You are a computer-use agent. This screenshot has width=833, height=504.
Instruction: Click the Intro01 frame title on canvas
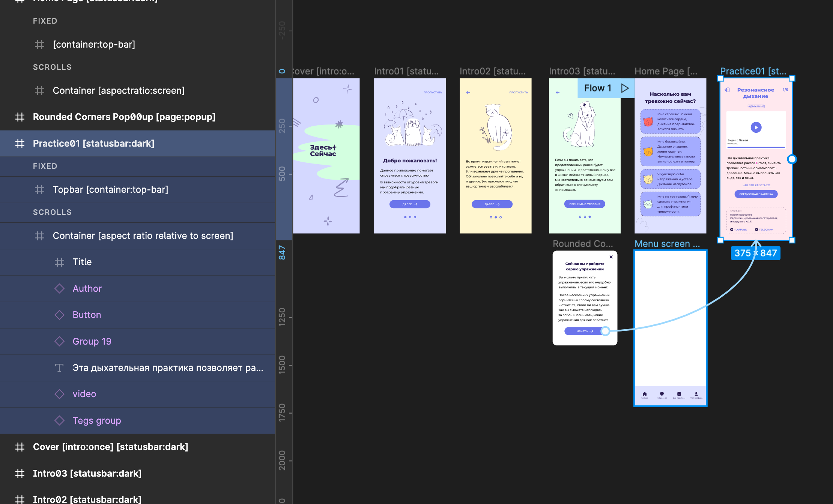(406, 71)
